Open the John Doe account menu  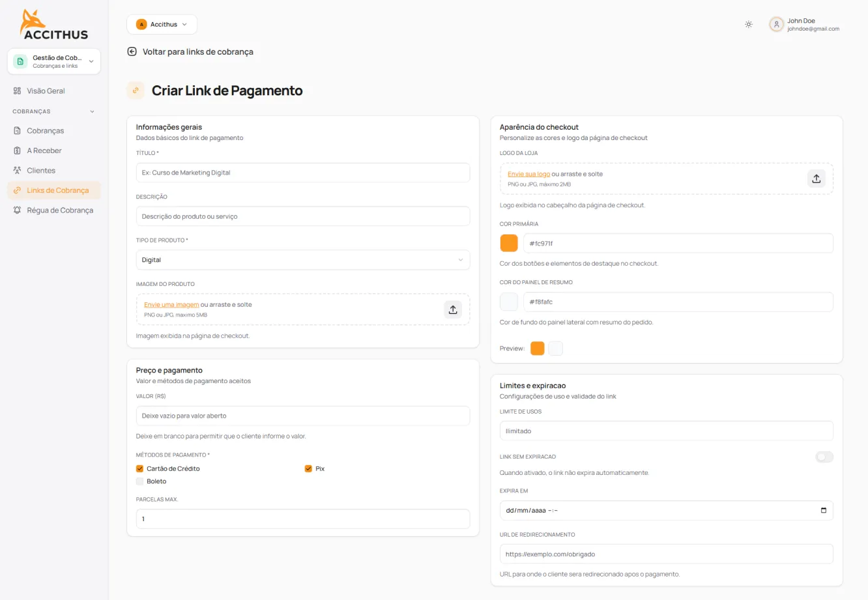[805, 25]
